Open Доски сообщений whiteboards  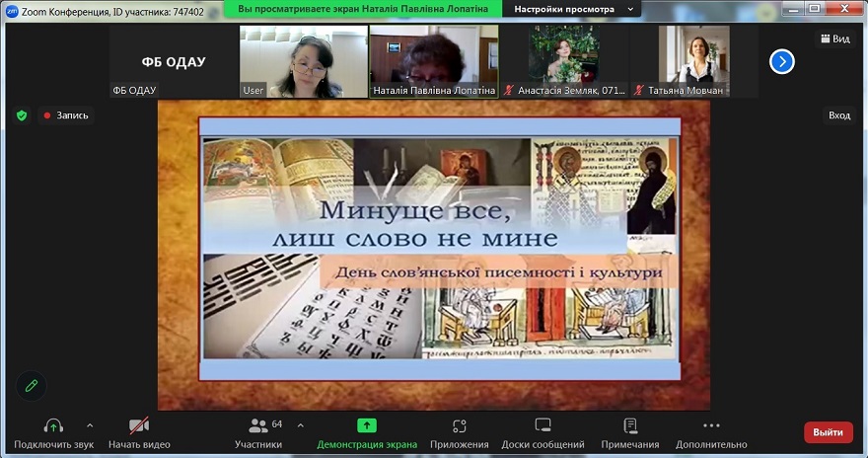[x=542, y=425]
